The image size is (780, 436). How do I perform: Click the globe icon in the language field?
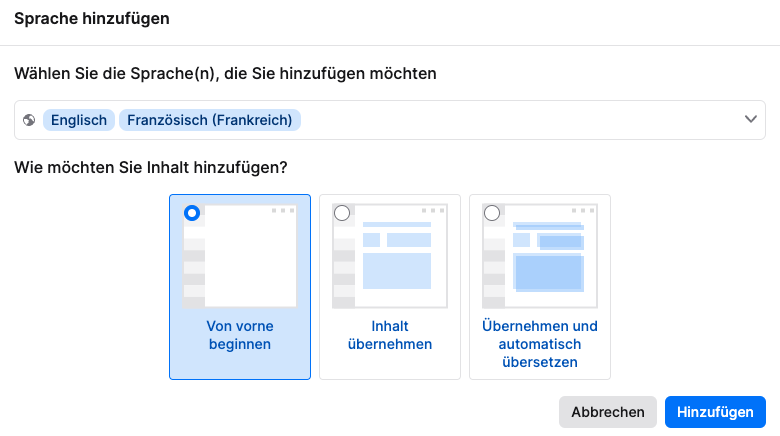[29, 120]
